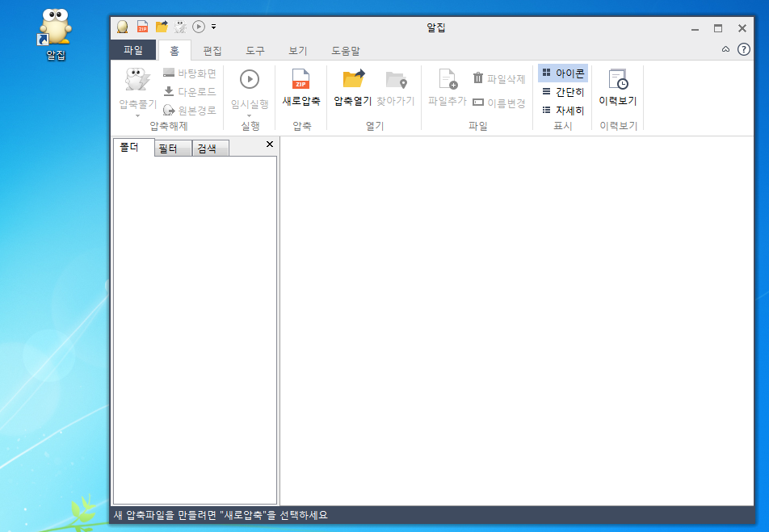The image size is (769, 532).
Task: Click the extract quick access icon
Action: pos(180,27)
